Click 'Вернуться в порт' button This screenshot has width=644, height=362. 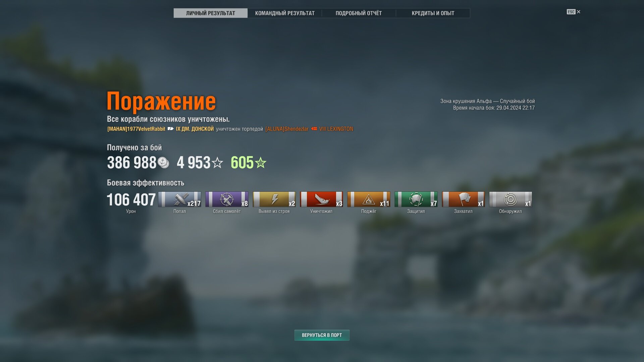322,335
